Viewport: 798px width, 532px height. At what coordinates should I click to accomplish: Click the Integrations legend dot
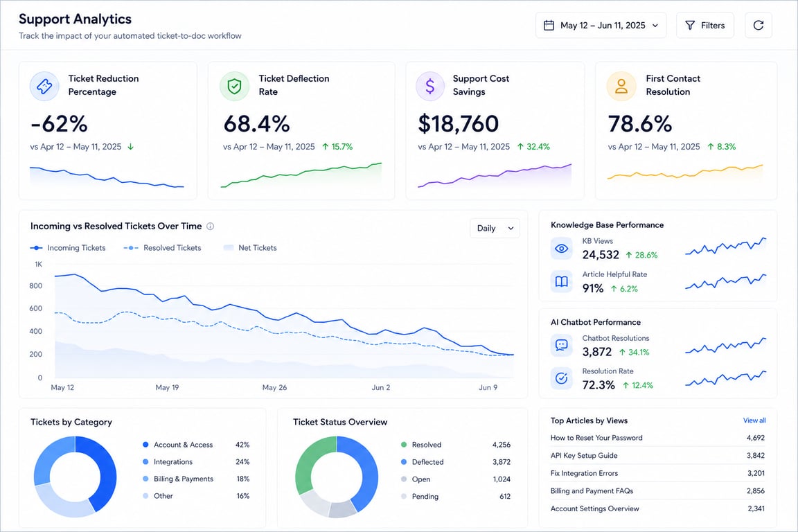[x=145, y=462]
